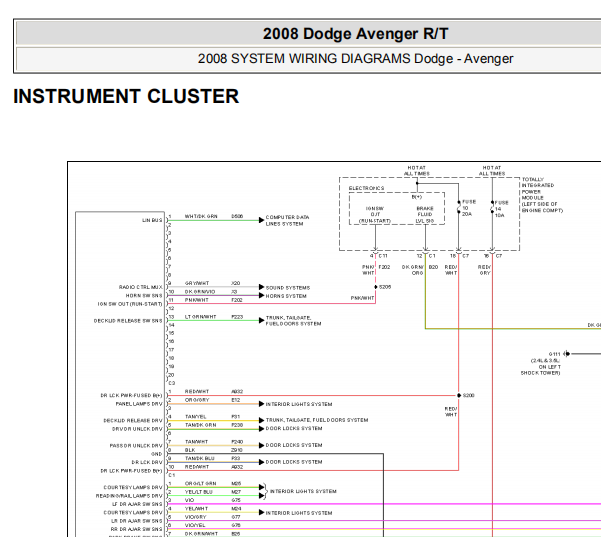
Task: Click the 'S206' splice label
Action: tap(385, 287)
